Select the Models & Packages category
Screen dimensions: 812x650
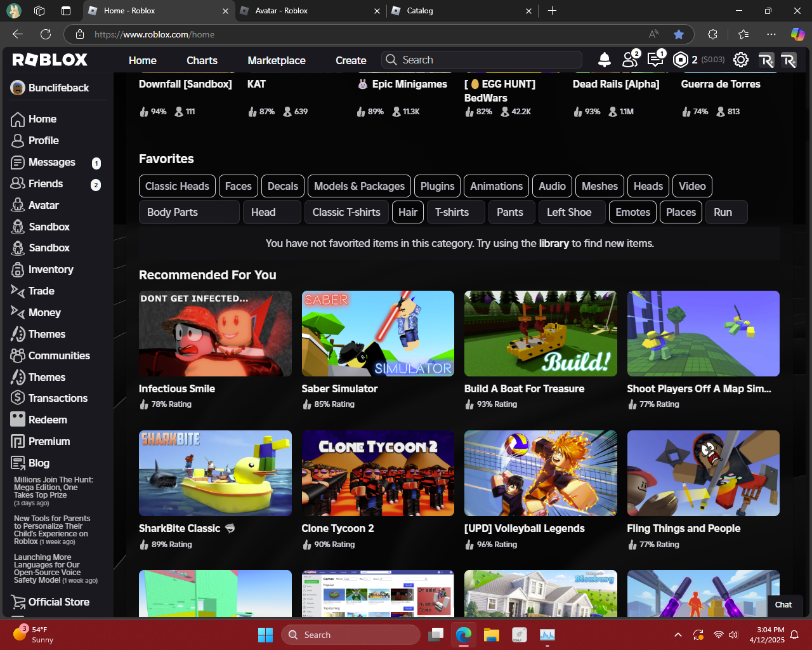pyautogui.click(x=359, y=186)
